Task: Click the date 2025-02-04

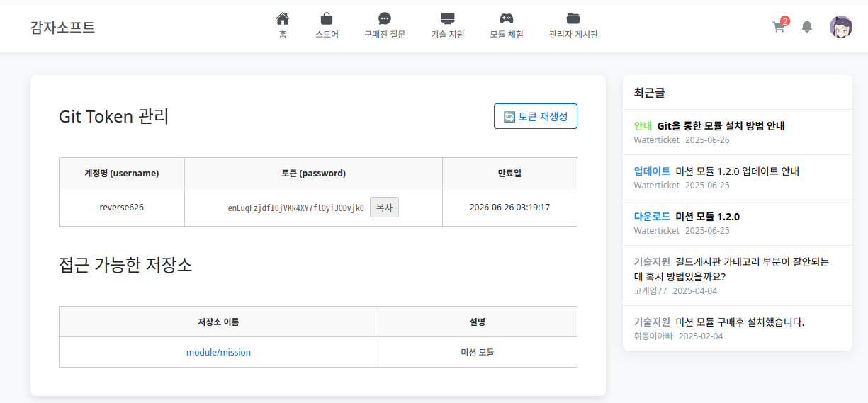Action: (x=701, y=336)
